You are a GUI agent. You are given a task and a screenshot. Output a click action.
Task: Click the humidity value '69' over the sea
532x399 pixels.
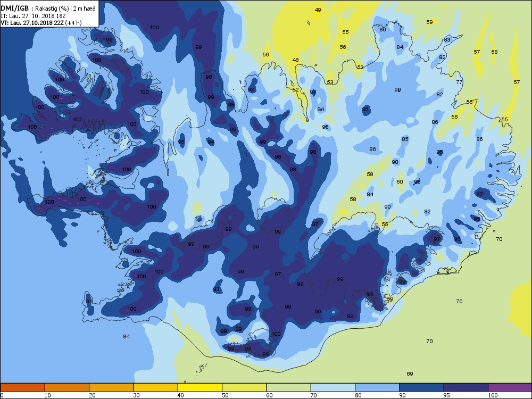click(x=410, y=373)
